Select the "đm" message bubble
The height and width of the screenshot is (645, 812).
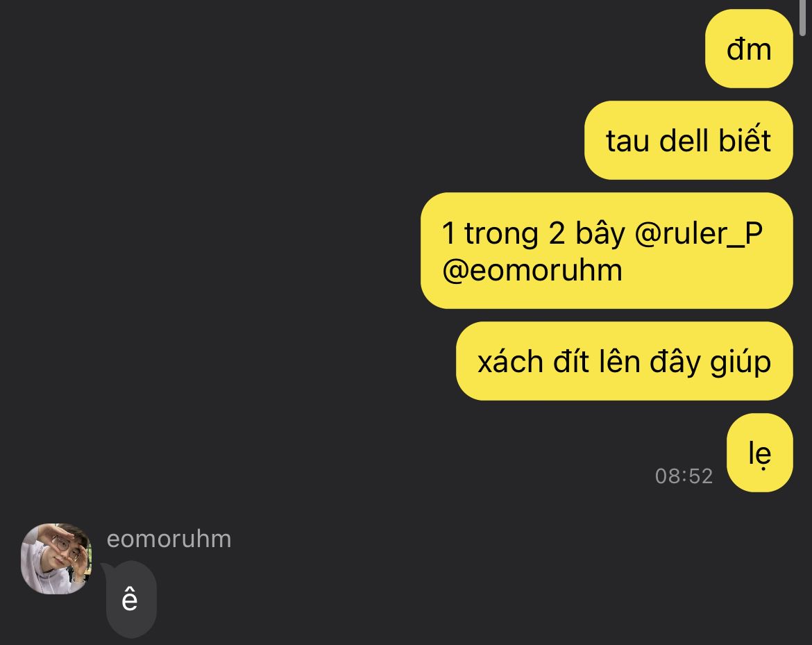click(749, 49)
